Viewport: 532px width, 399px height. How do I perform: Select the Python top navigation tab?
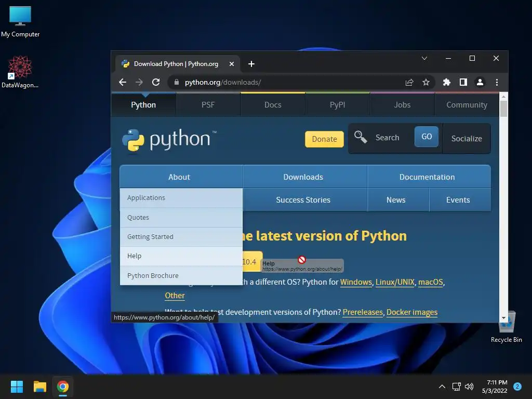pyautogui.click(x=143, y=105)
